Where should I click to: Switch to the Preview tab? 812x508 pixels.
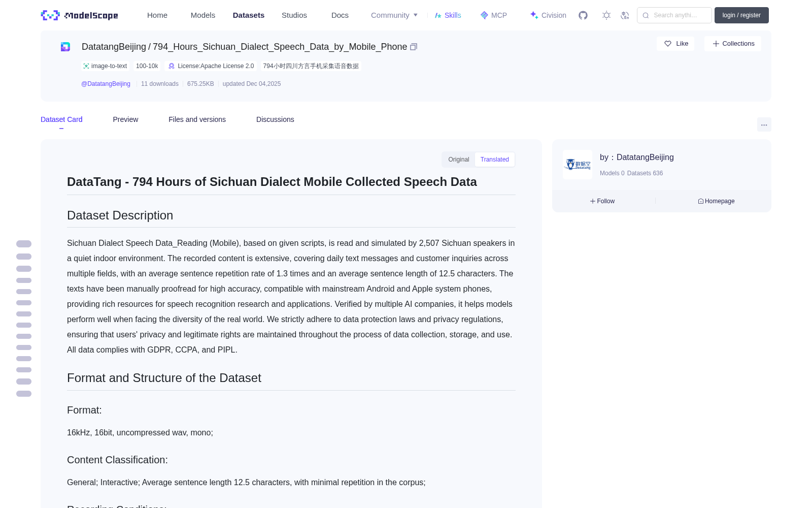pos(125,119)
